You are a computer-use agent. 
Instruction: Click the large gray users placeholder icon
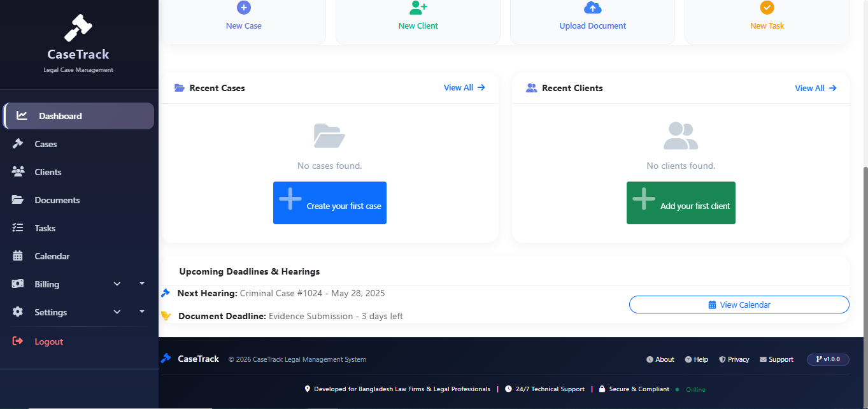pos(681,136)
